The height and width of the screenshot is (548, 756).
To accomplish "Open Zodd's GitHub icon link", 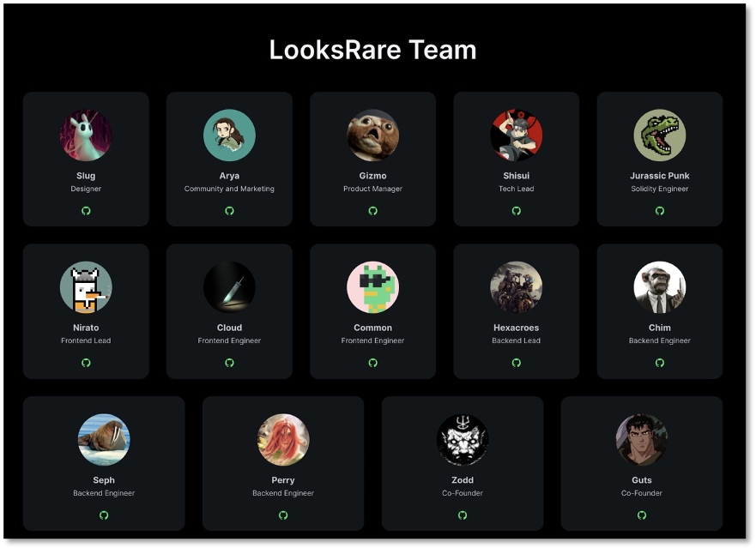I will click(x=463, y=515).
